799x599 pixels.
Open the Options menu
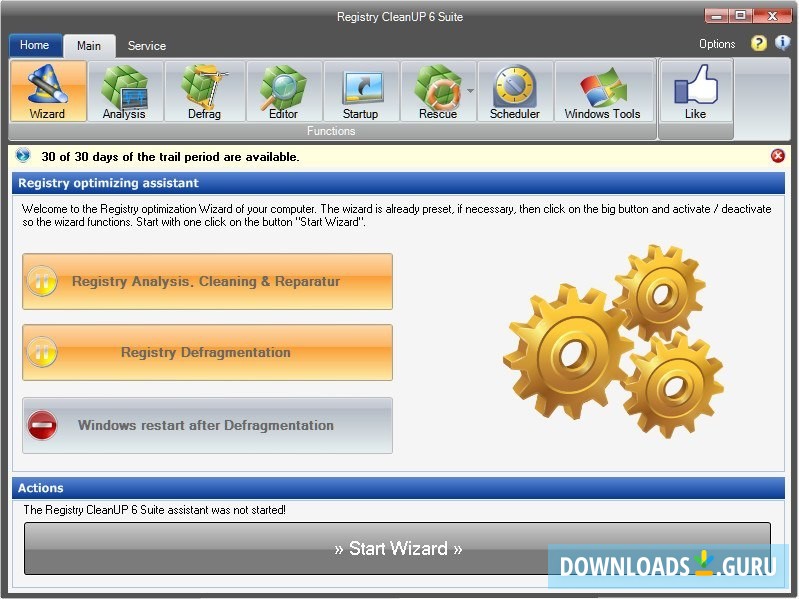coord(717,44)
